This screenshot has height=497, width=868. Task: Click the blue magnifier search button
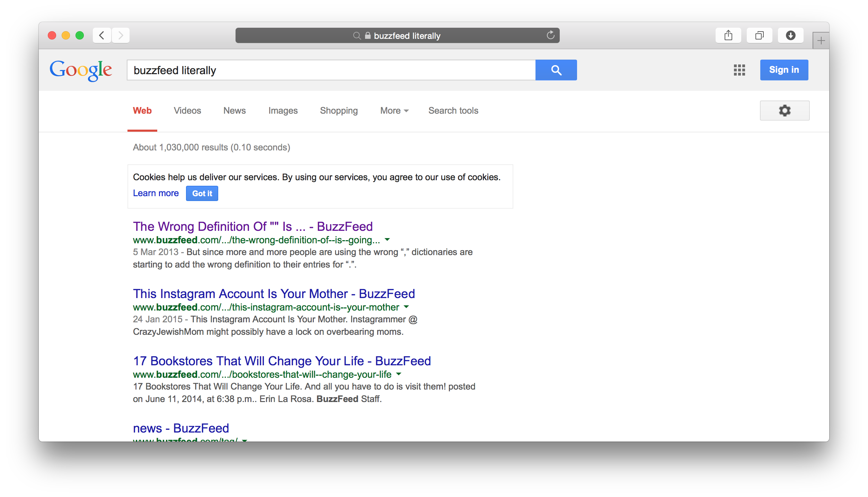556,70
